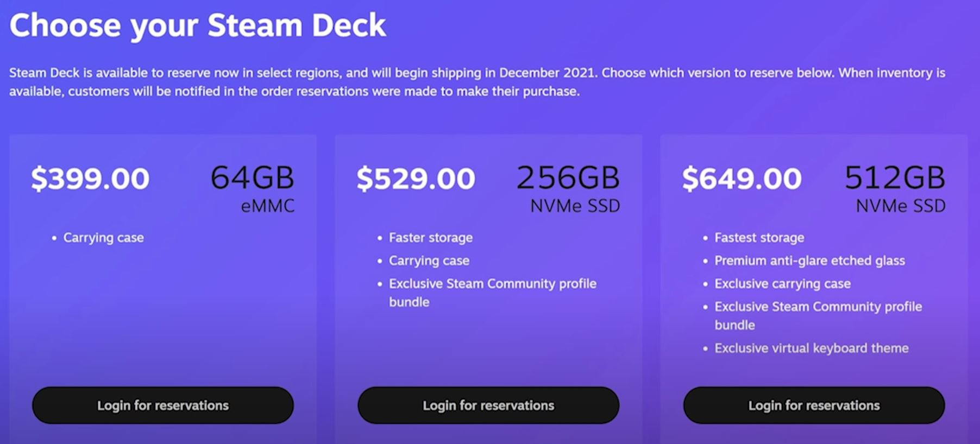Image resolution: width=980 pixels, height=444 pixels.
Task: Click the Exclusive carrying case feature
Action: 782,284
